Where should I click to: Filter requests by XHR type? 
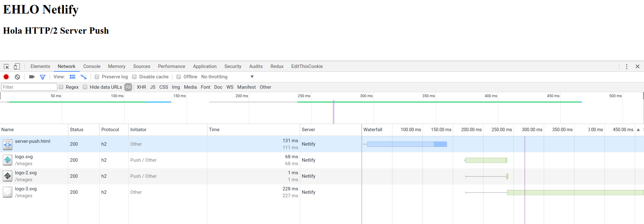point(141,87)
